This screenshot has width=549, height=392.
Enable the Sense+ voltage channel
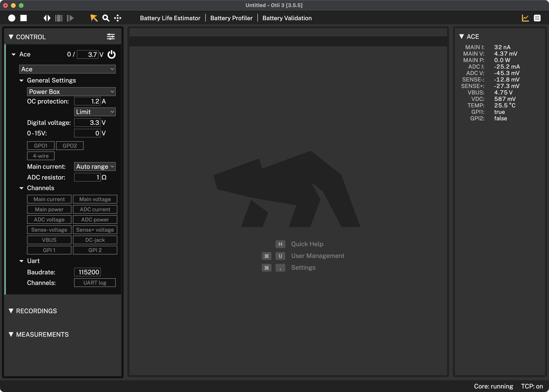click(95, 230)
